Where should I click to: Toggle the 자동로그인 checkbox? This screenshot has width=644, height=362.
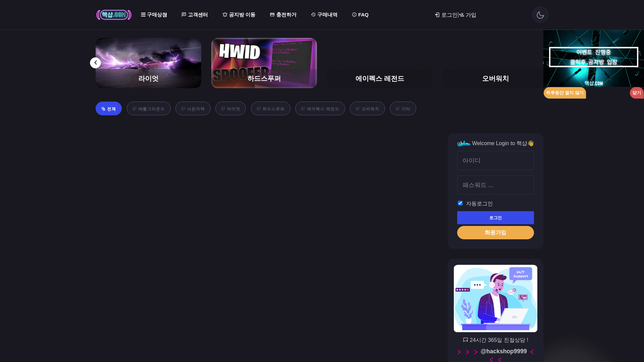pos(460,203)
